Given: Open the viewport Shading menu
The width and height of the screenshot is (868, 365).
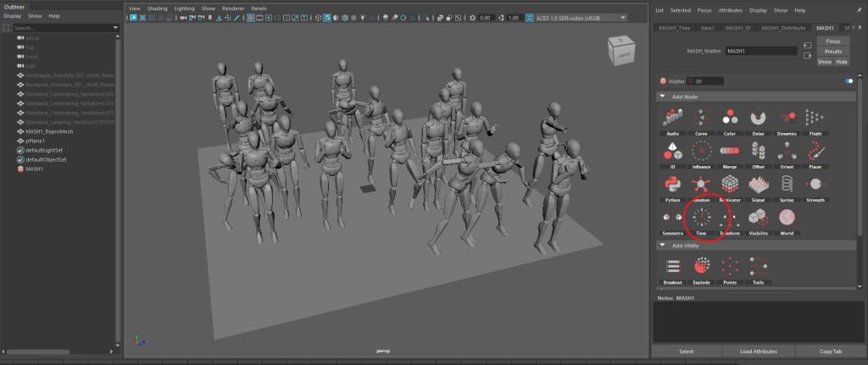Looking at the screenshot, I should coord(157,8).
